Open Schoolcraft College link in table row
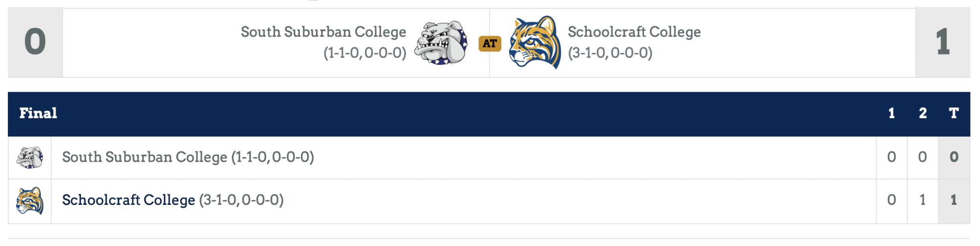The image size is (980, 246). tap(128, 200)
